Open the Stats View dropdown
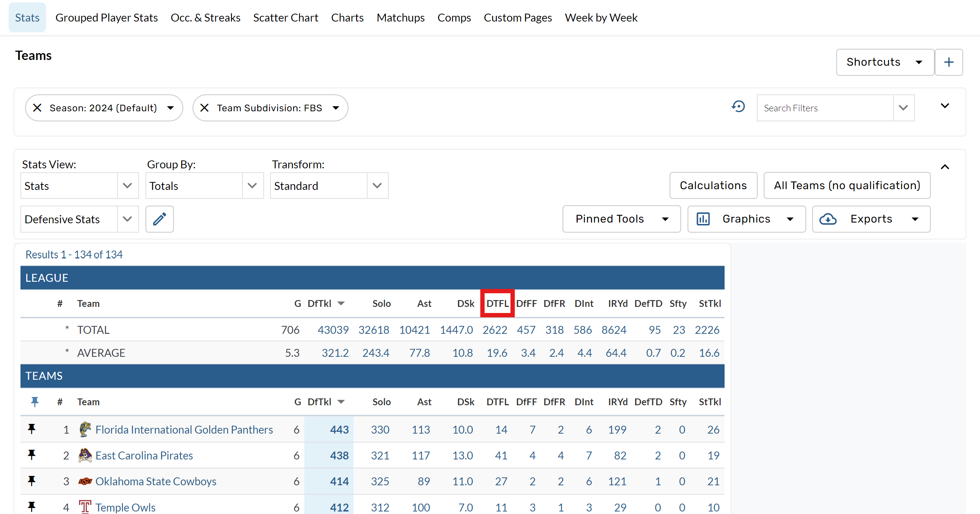 [x=79, y=186]
